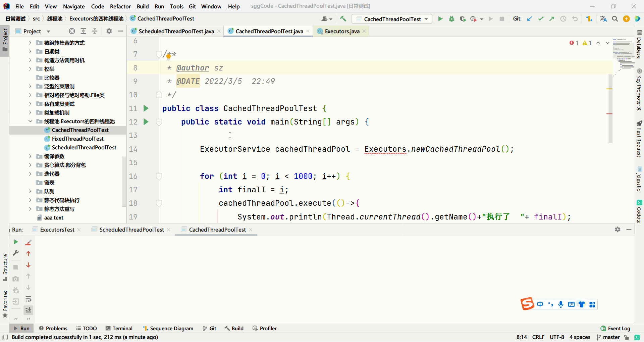
Task: Open the Profiler tool window
Action: [265, 328]
